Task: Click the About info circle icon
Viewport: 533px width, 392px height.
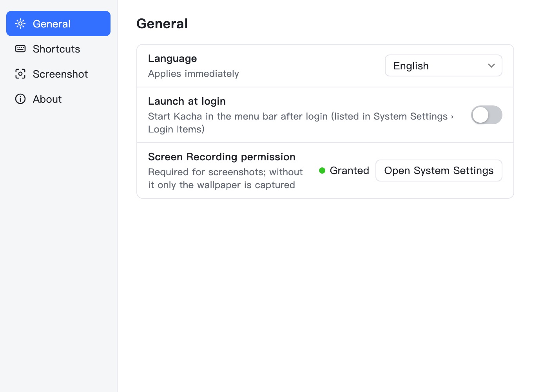Action: point(20,99)
